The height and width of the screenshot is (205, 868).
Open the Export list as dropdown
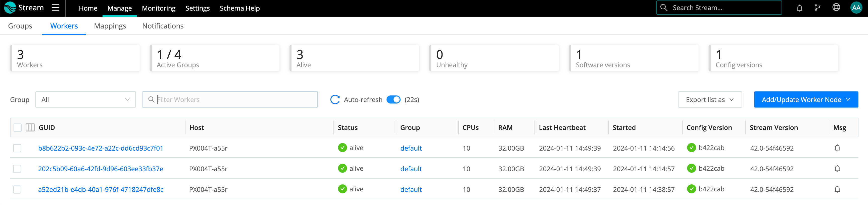[x=710, y=100]
